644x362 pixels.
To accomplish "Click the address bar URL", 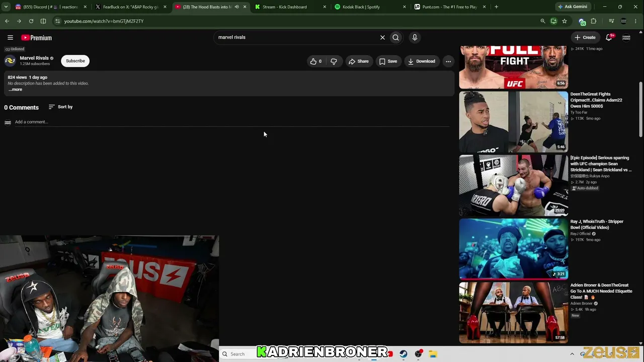I will pos(104,21).
